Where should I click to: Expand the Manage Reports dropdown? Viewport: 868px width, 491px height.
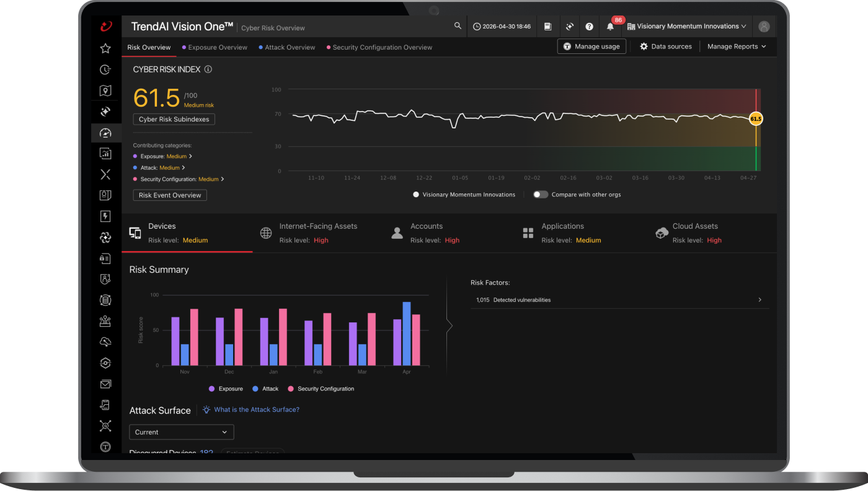(x=737, y=46)
